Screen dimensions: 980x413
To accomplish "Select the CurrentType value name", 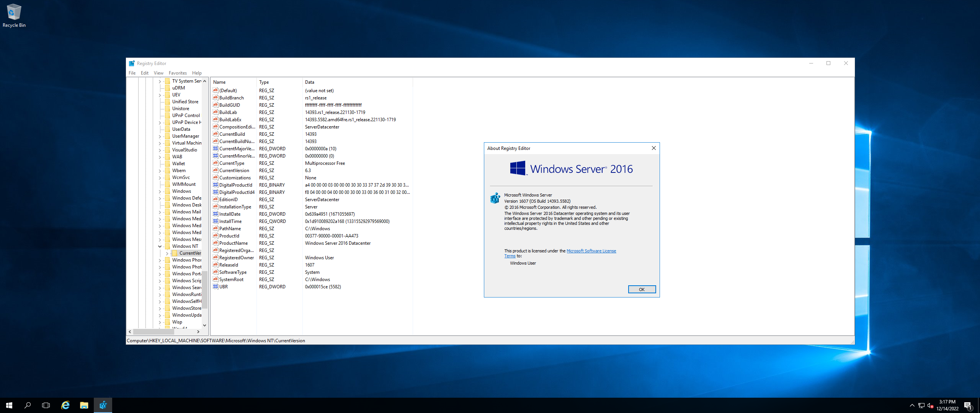I will pyautogui.click(x=232, y=163).
